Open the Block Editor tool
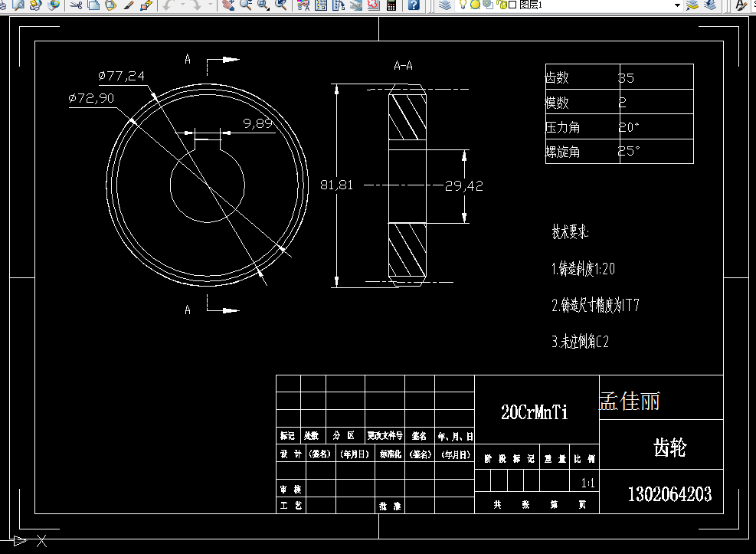 point(146,5)
